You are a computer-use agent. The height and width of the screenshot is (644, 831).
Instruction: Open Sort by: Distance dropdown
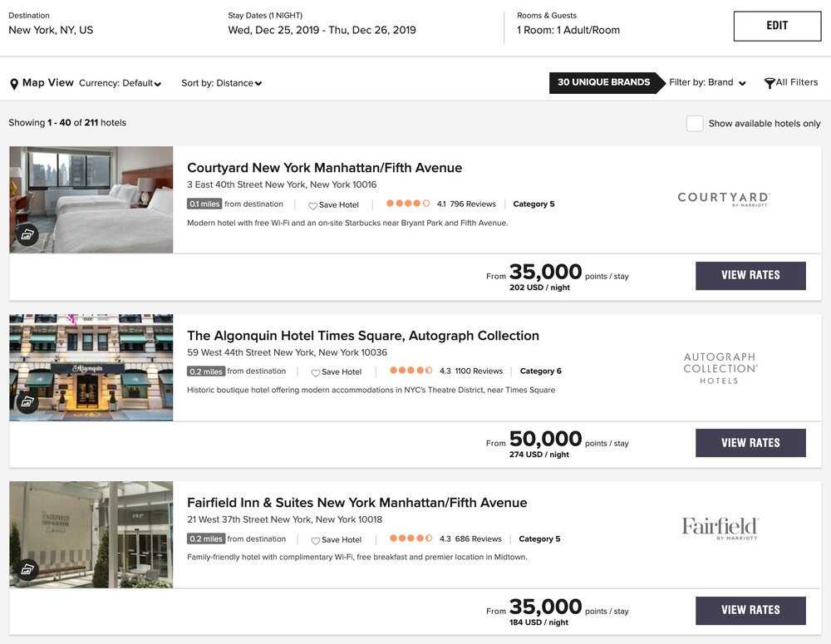pyautogui.click(x=221, y=83)
